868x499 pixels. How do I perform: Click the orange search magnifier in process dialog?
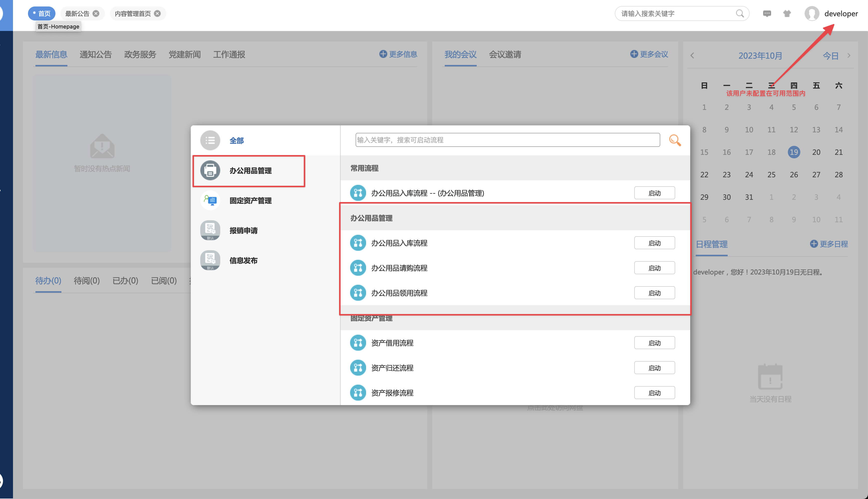tap(675, 140)
